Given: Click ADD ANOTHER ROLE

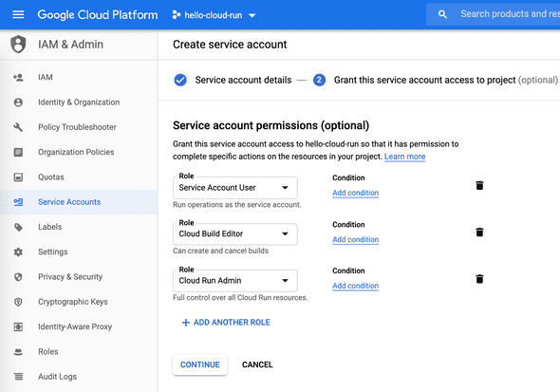Looking at the screenshot, I should click(x=226, y=323).
